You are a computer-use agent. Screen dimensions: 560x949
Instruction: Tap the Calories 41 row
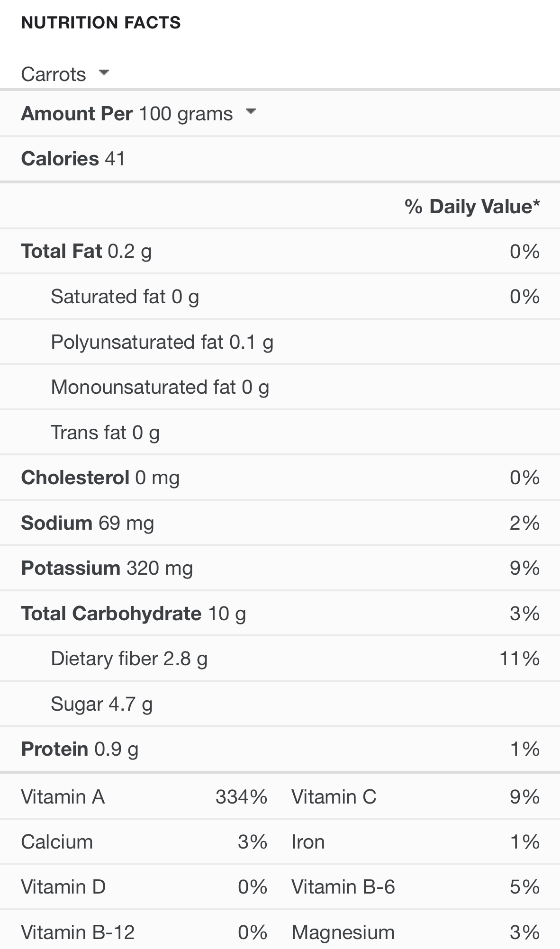pyautogui.click(x=73, y=159)
